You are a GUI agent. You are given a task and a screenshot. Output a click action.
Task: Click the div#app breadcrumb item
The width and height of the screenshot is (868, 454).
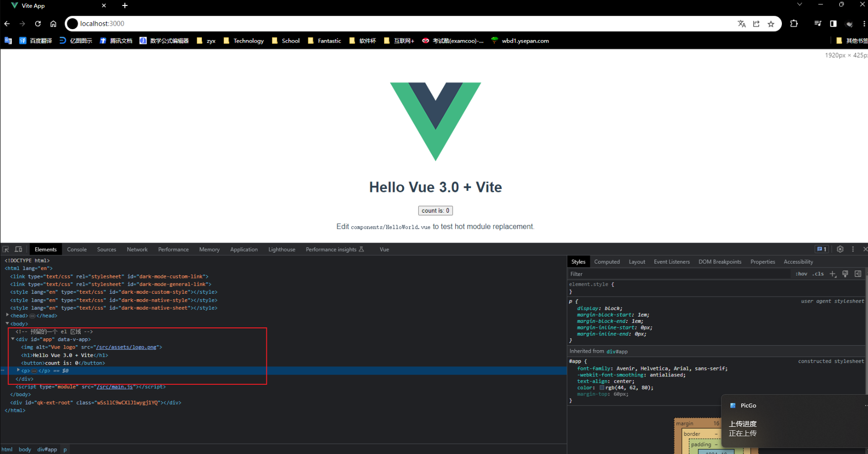[x=47, y=450]
